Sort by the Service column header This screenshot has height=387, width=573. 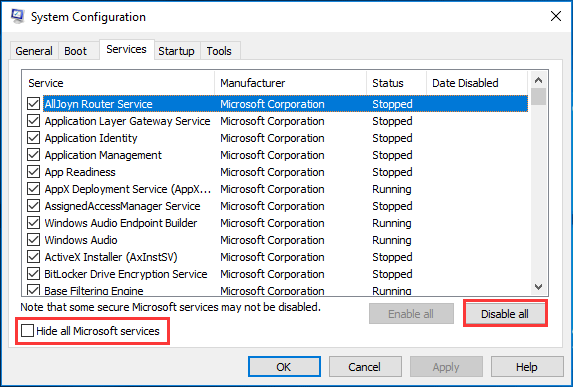click(118, 83)
